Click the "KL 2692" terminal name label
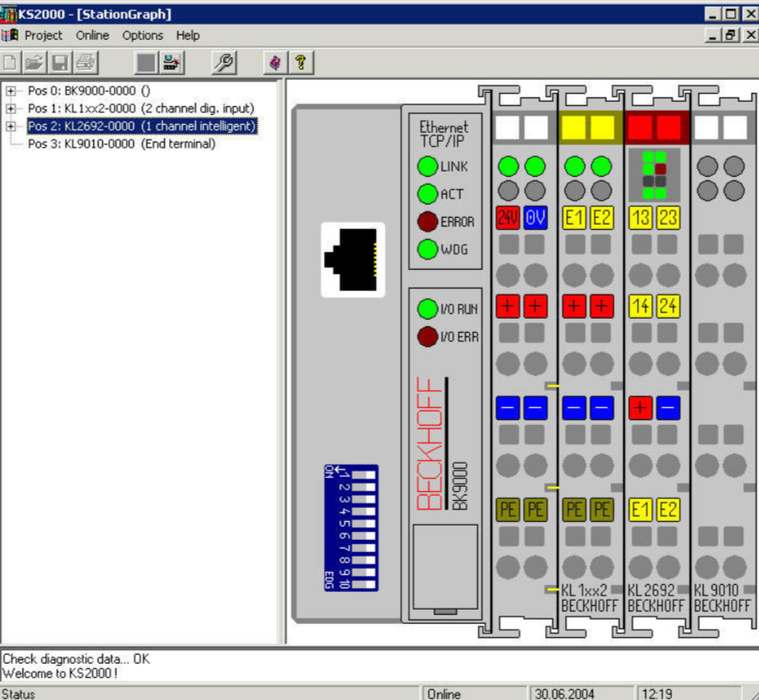759x700 pixels. pyautogui.click(x=651, y=590)
